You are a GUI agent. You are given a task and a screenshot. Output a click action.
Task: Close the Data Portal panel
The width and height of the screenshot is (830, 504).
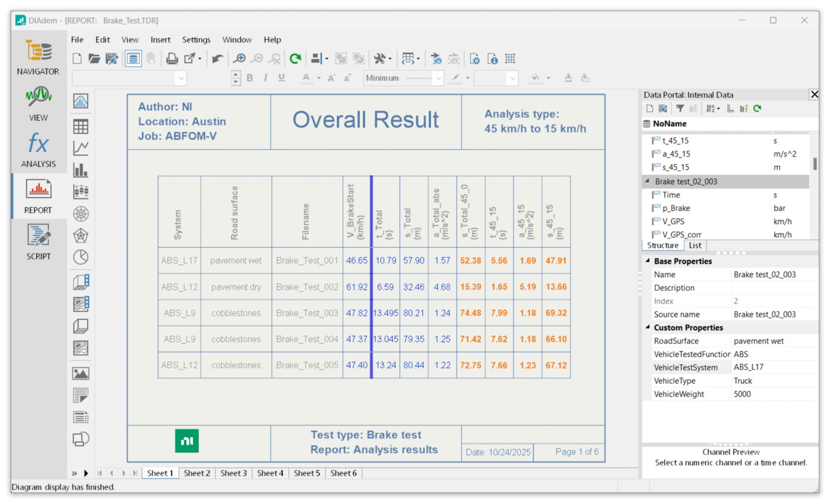pos(814,95)
